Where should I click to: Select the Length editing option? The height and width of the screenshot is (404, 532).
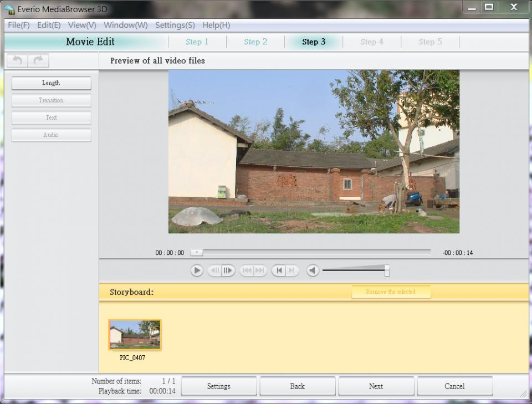pyautogui.click(x=51, y=83)
